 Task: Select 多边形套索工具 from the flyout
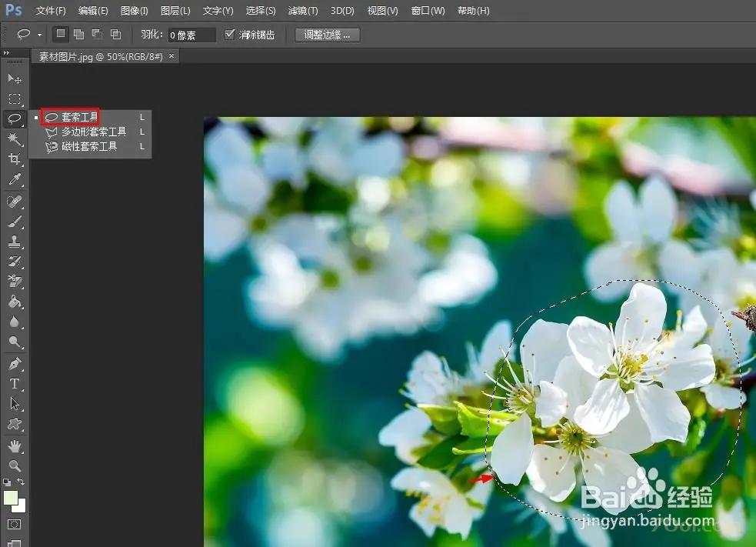point(91,132)
